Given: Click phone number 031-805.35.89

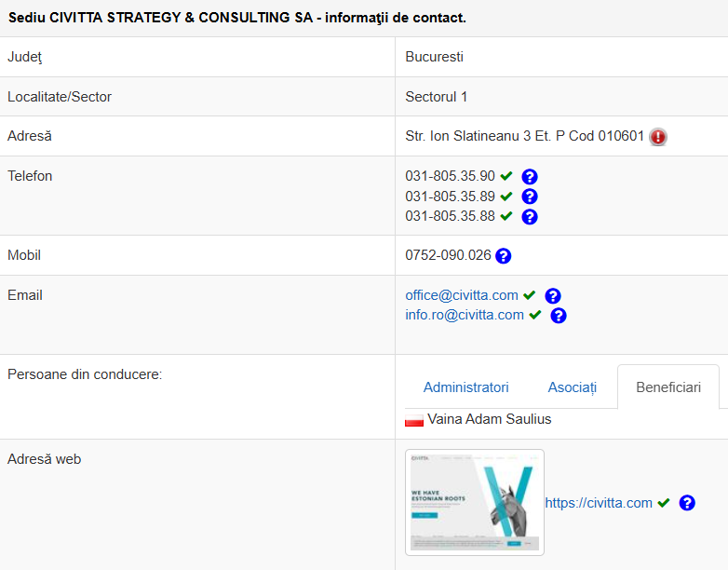Looking at the screenshot, I should point(450,197).
